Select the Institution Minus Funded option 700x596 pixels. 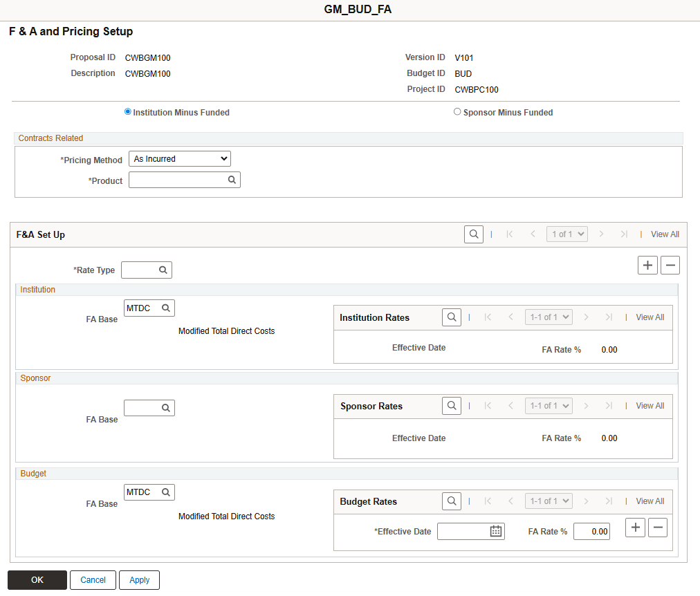127,111
